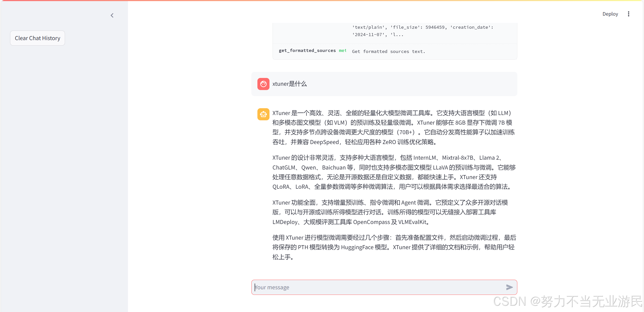Click the colored progress bar at the top
This screenshot has height=312, width=644.
pos(322,1)
